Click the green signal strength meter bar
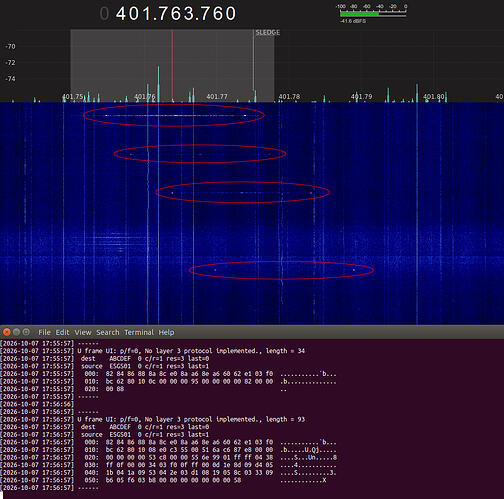 pos(359,14)
